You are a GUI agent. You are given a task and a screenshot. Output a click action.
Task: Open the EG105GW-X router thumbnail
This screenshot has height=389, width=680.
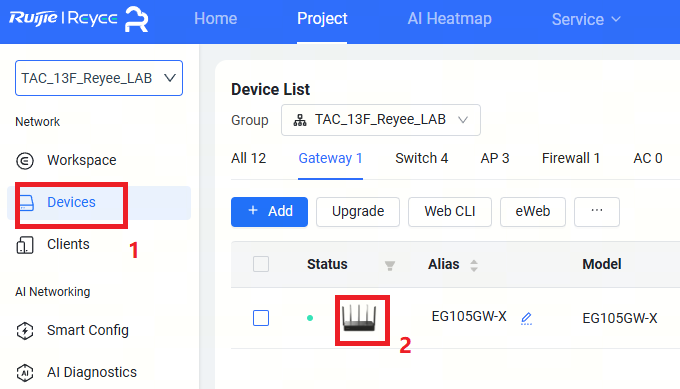pos(359,317)
